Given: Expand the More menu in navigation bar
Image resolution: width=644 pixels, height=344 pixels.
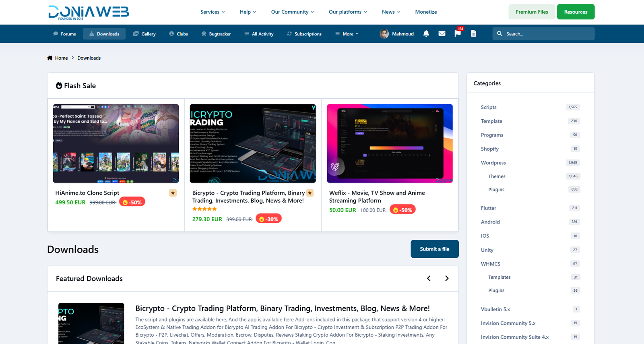Looking at the screenshot, I should 347,34.
